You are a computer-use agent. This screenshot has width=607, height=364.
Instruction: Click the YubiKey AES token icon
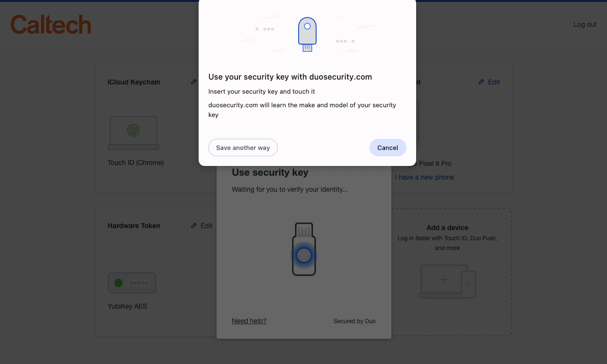pos(132,283)
